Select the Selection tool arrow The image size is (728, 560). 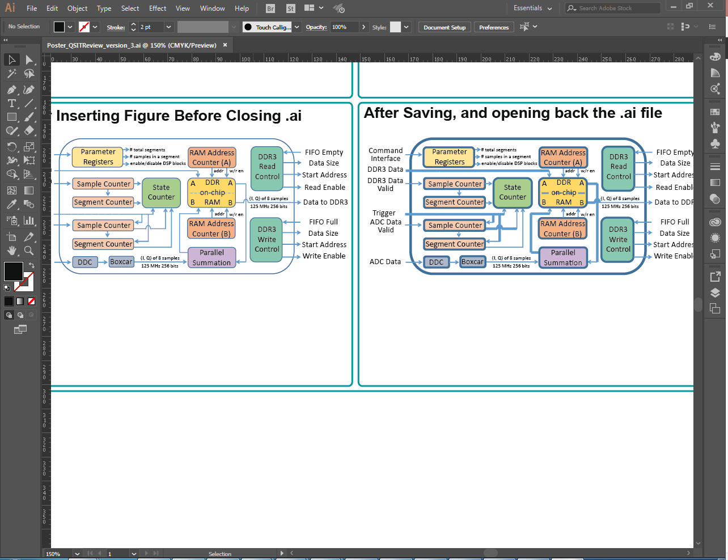(x=12, y=60)
